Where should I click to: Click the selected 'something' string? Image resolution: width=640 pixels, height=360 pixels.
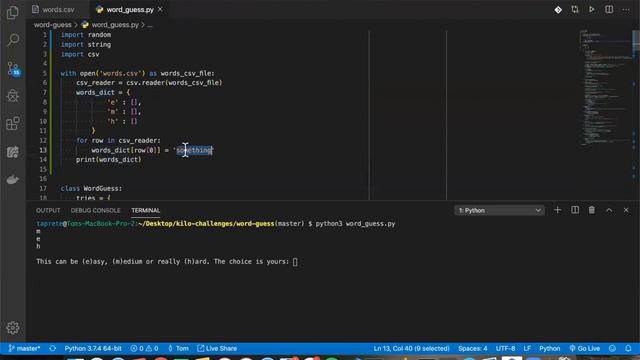(x=194, y=150)
